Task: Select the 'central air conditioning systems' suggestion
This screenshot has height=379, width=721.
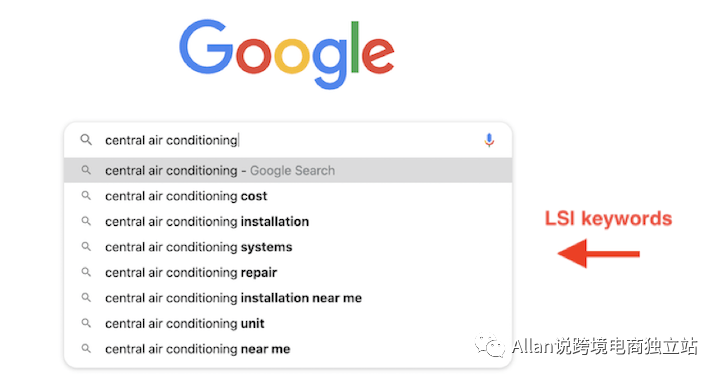Action: coord(288,247)
